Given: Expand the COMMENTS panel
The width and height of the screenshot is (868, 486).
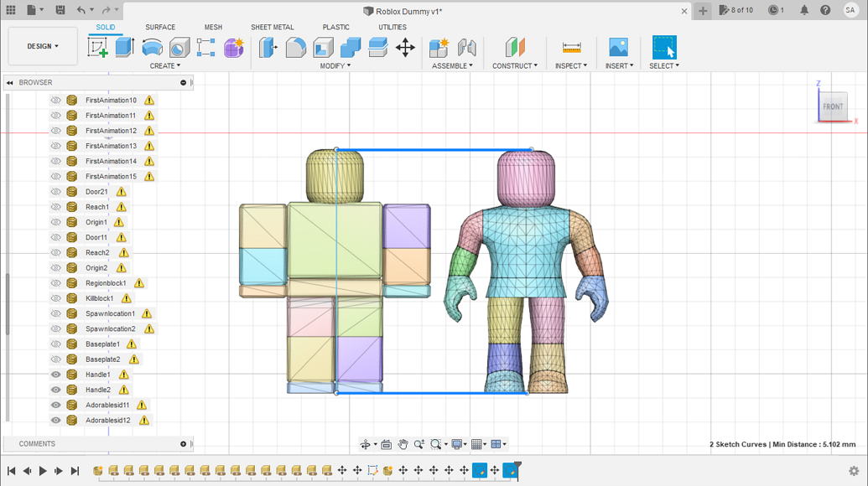Looking at the screenshot, I should click(183, 444).
